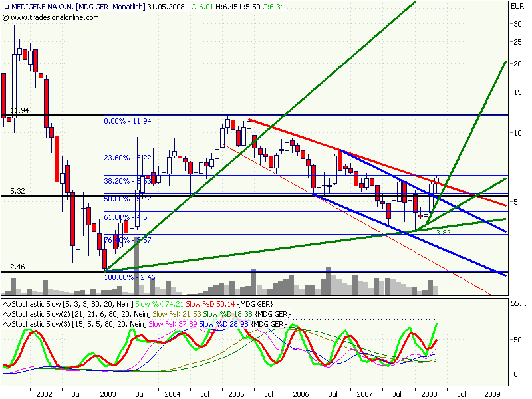Click the 2003 year label on time axis

point(108,394)
